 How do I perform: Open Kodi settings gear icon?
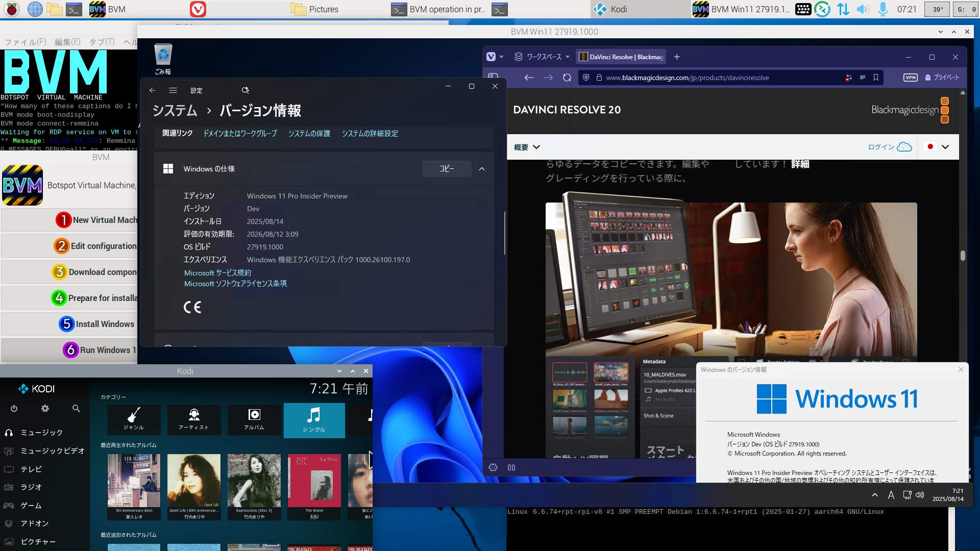(x=45, y=408)
